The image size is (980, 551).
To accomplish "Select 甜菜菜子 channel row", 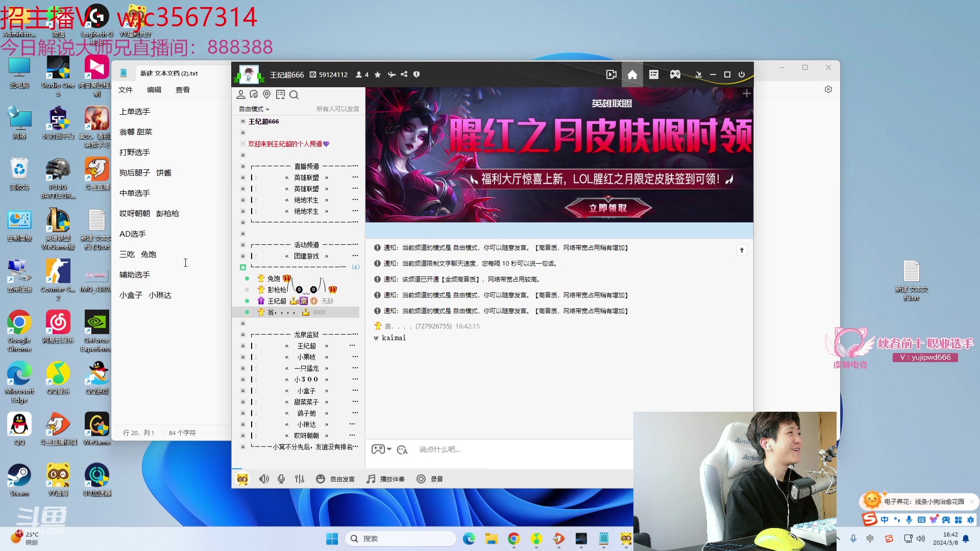I will (x=306, y=402).
